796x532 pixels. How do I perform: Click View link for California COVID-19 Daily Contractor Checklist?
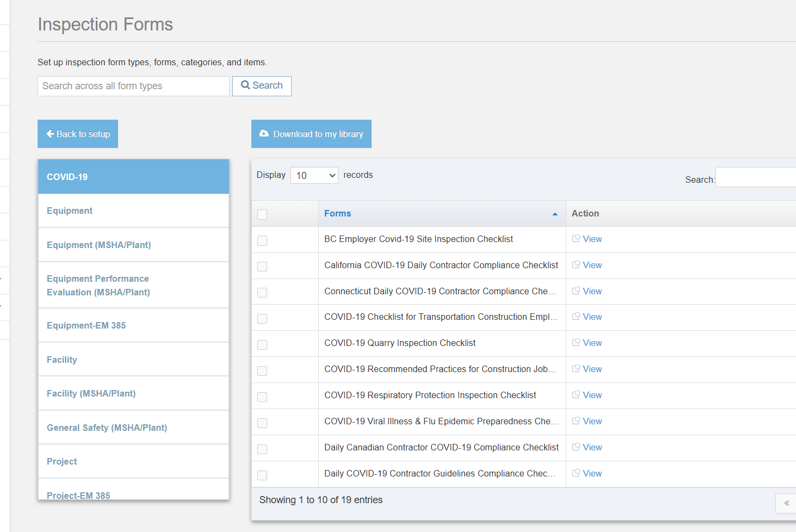592,265
